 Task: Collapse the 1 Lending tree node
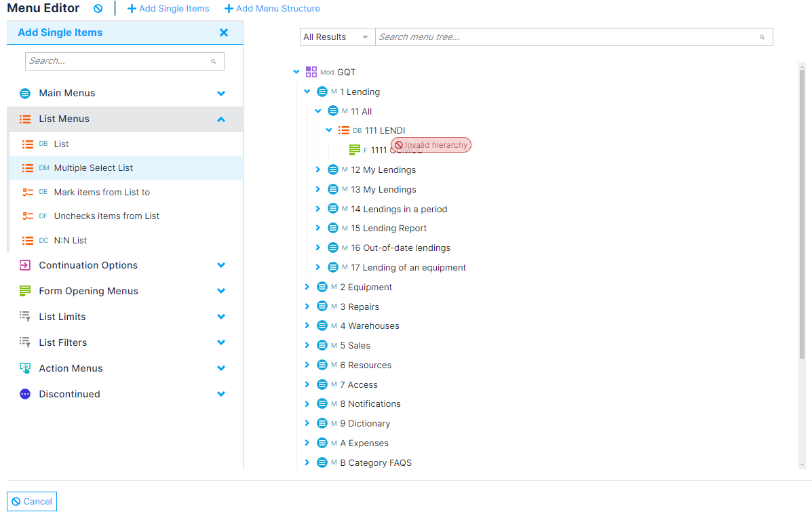tap(307, 92)
